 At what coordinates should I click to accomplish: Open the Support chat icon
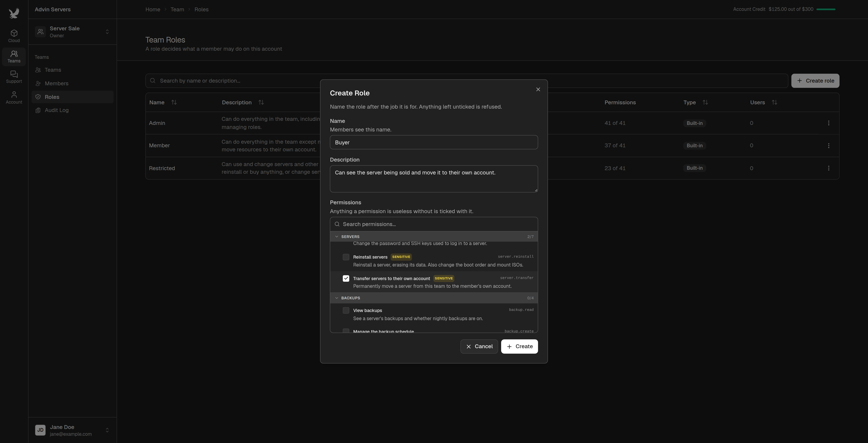click(14, 77)
